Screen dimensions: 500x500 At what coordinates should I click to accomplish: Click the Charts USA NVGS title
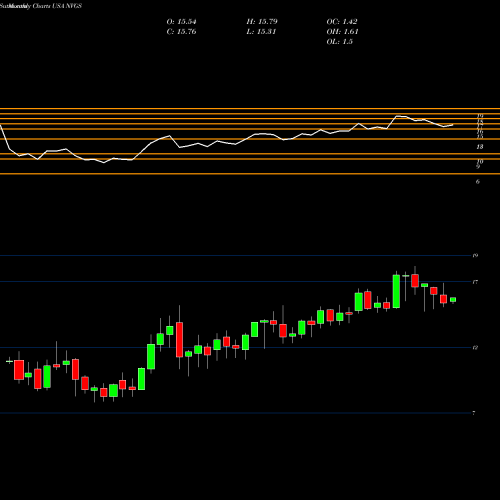57,6
